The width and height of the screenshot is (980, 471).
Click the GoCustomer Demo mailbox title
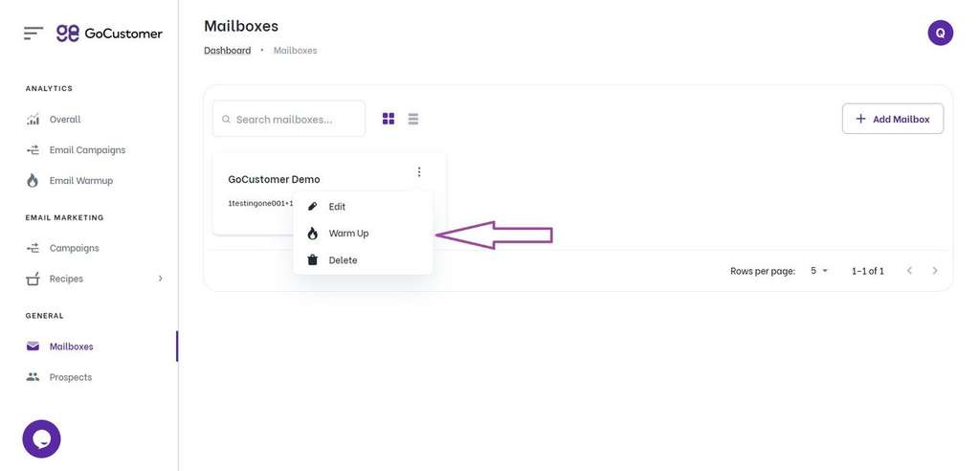click(x=274, y=179)
